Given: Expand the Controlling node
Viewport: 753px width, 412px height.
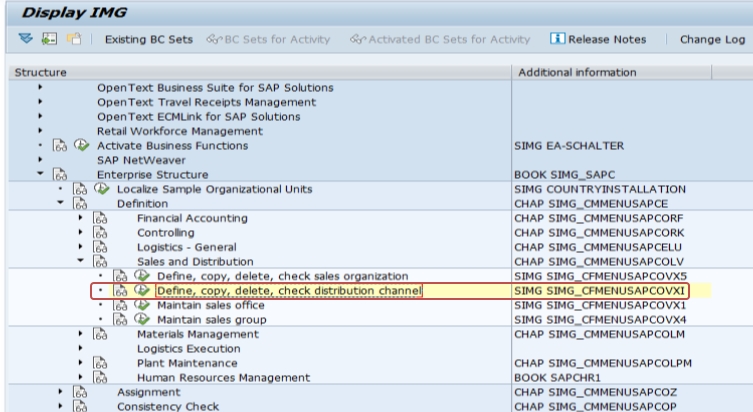Looking at the screenshot, I should pos(81,232).
